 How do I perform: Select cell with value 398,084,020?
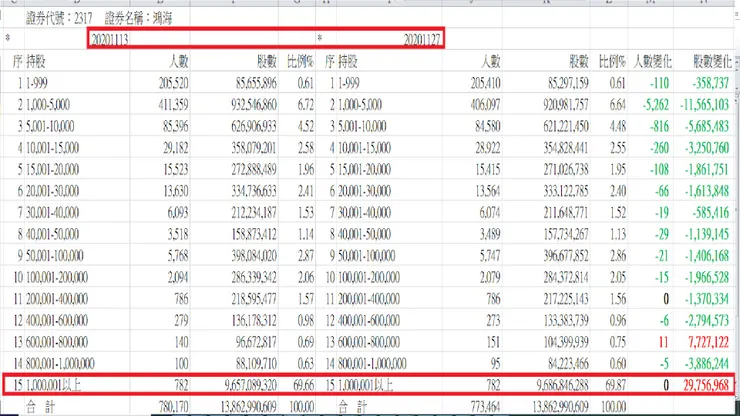[x=254, y=256]
